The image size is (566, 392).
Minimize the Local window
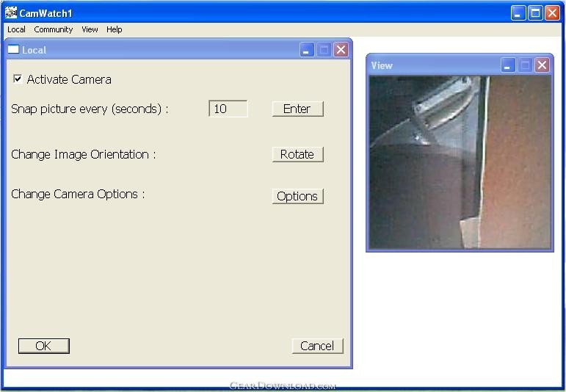[307, 50]
